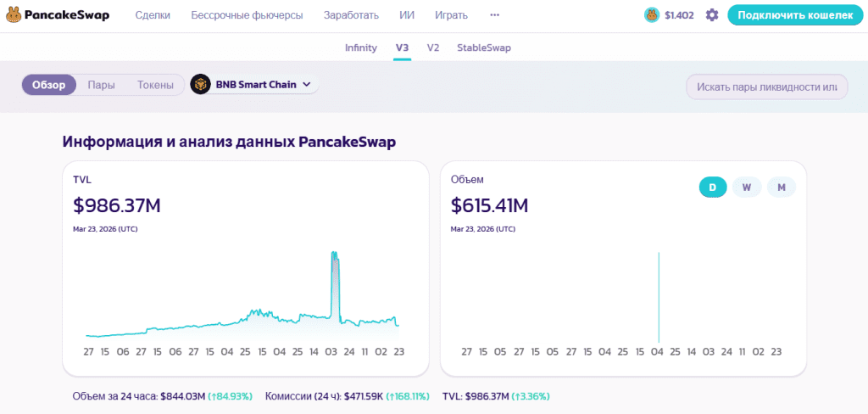
Task: Click Подключить кошелек button
Action: (795, 15)
